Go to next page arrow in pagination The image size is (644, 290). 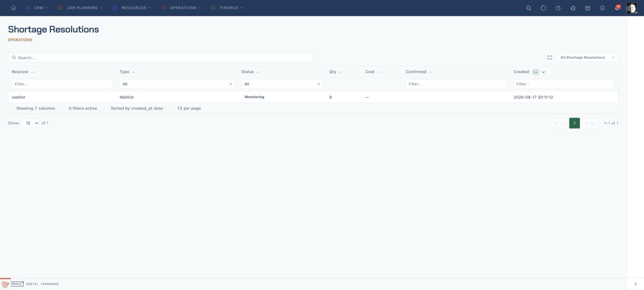tap(586, 123)
